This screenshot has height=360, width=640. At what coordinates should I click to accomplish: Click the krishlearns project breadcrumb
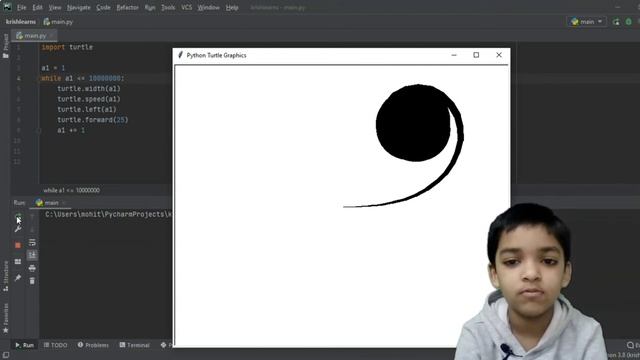coord(21,22)
